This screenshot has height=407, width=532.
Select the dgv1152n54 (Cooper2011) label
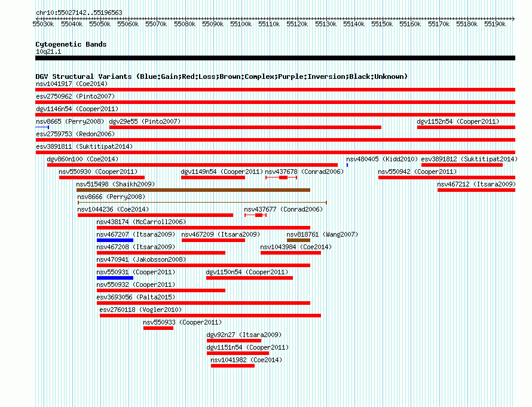pyautogui.click(x=458, y=121)
